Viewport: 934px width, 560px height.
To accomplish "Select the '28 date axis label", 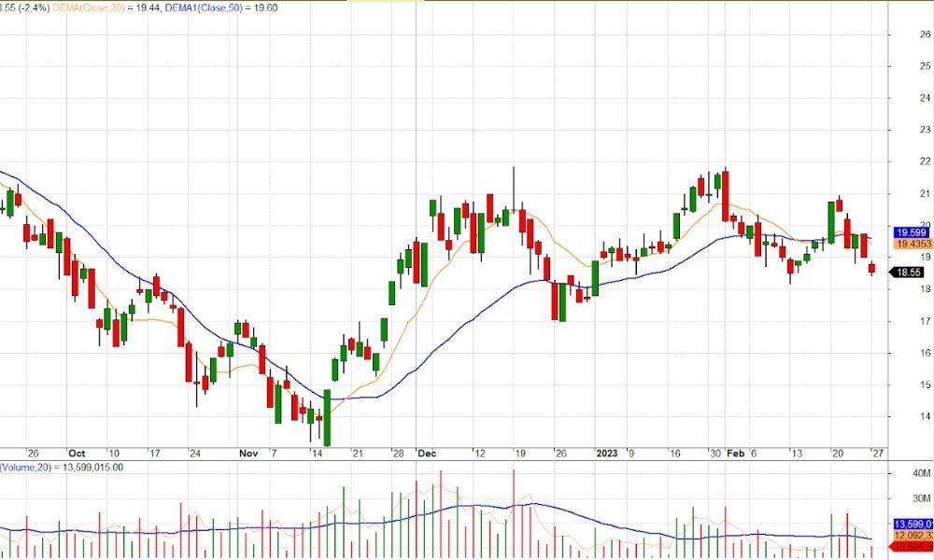I will click(397, 454).
